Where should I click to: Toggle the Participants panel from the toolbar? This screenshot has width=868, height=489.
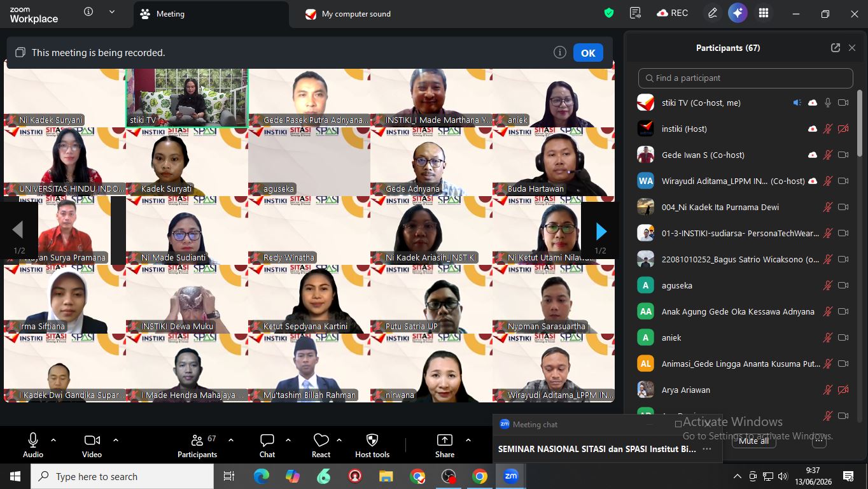[197, 445]
